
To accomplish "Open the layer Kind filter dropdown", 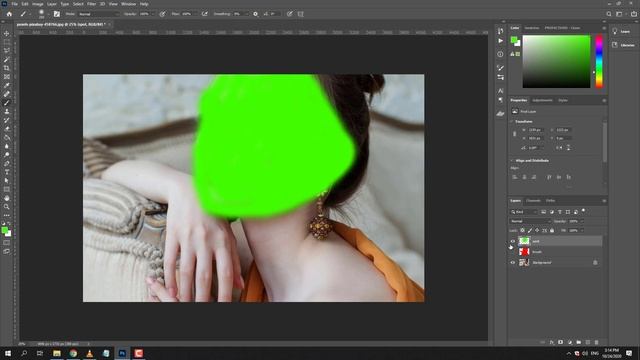I will click(524, 212).
